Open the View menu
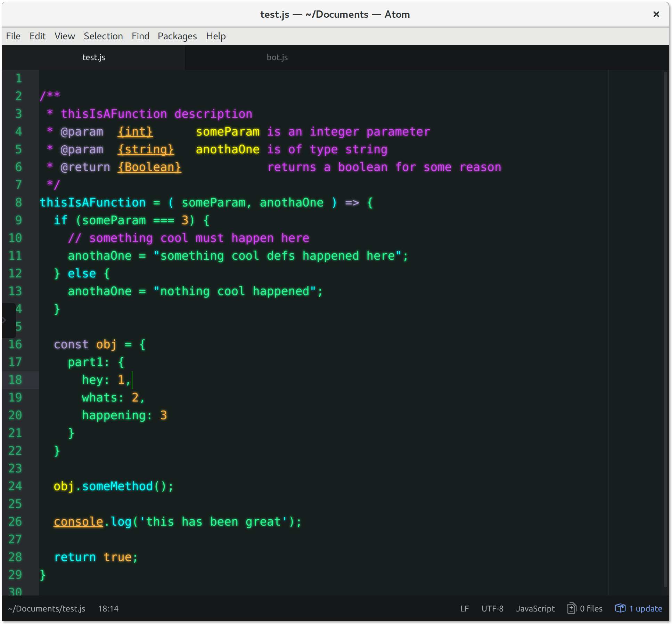The width and height of the screenshot is (672, 624). point(65,36)
